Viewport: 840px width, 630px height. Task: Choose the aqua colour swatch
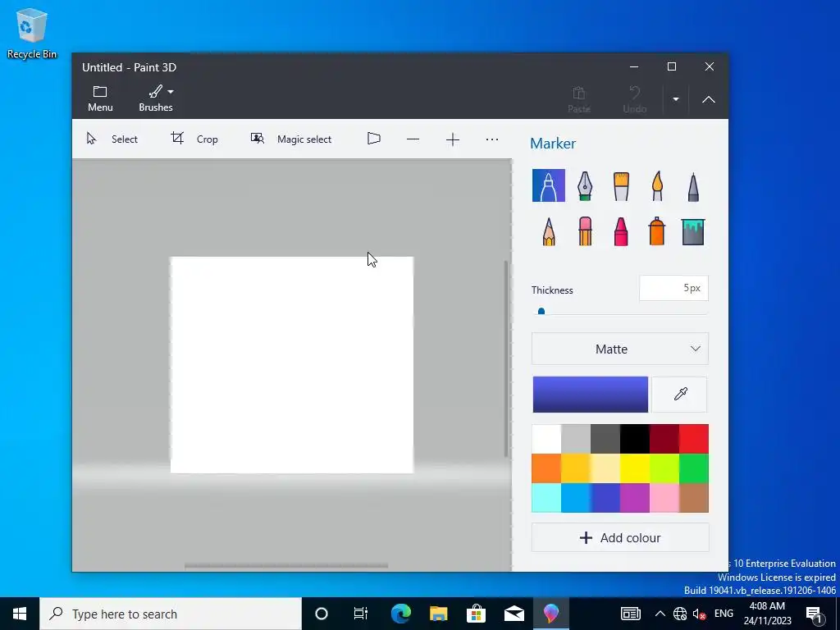point(546,498)
